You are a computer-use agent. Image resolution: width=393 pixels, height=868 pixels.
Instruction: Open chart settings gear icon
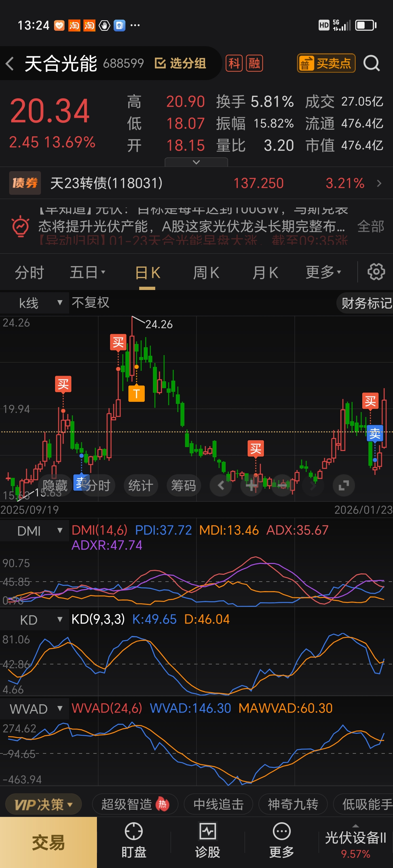(376, 272)
